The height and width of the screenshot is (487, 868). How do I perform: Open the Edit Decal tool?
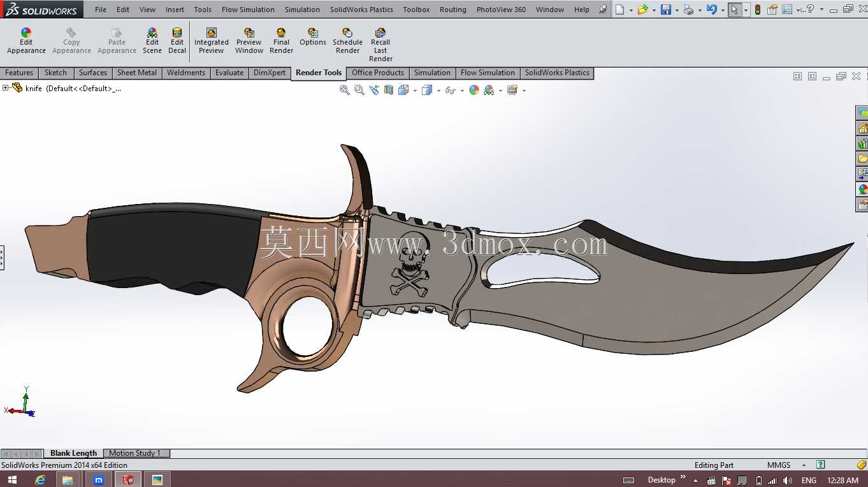tap(177, 41)
